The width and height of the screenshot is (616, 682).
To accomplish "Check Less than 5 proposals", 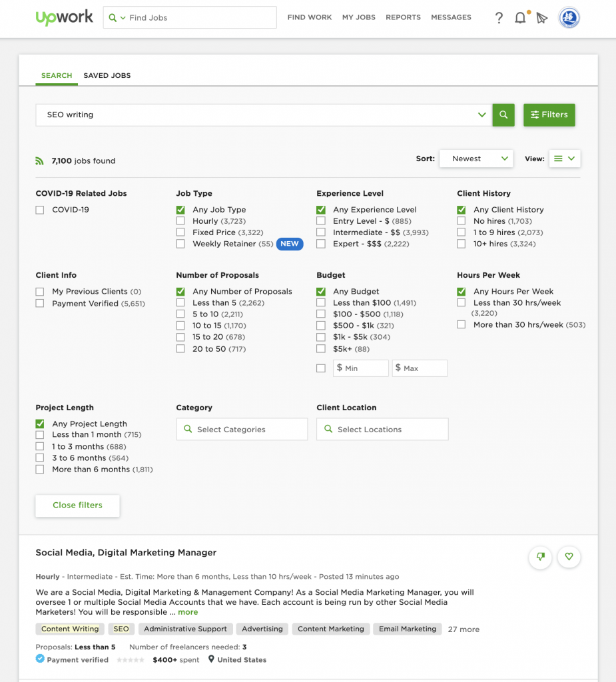I will coord(180,303).
